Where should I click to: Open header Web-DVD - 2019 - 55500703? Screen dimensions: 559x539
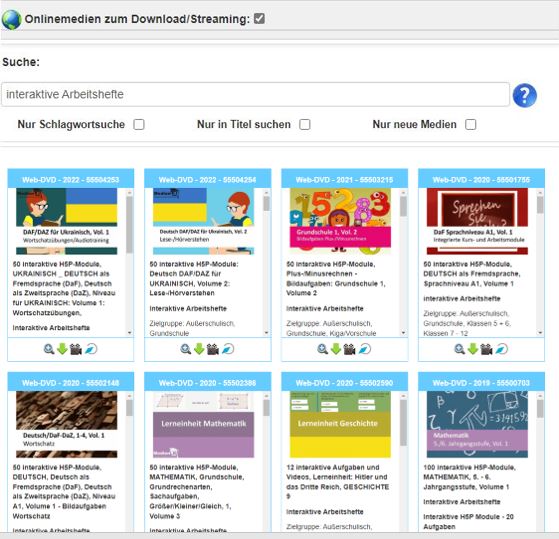(x=481, y=383)
